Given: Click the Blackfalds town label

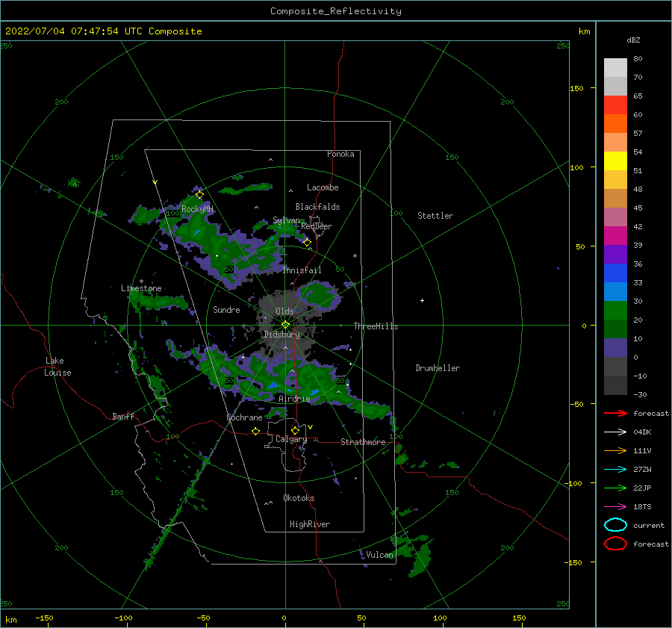Looking at the screenshot, I should point(317,207).
